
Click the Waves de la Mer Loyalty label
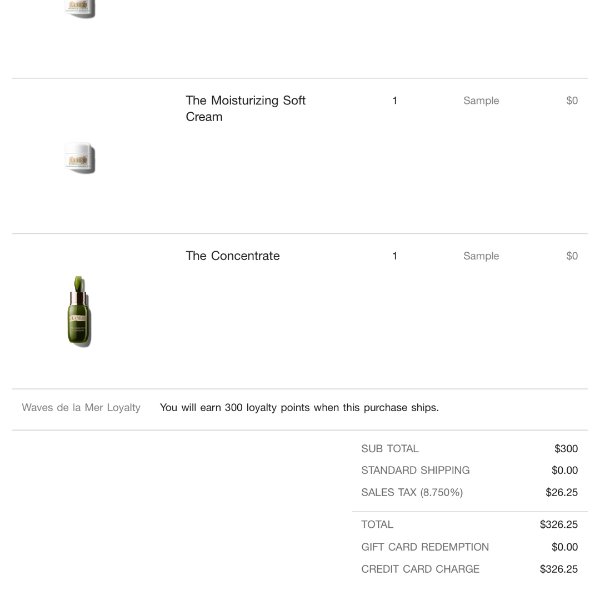click(x=81, y=408)
